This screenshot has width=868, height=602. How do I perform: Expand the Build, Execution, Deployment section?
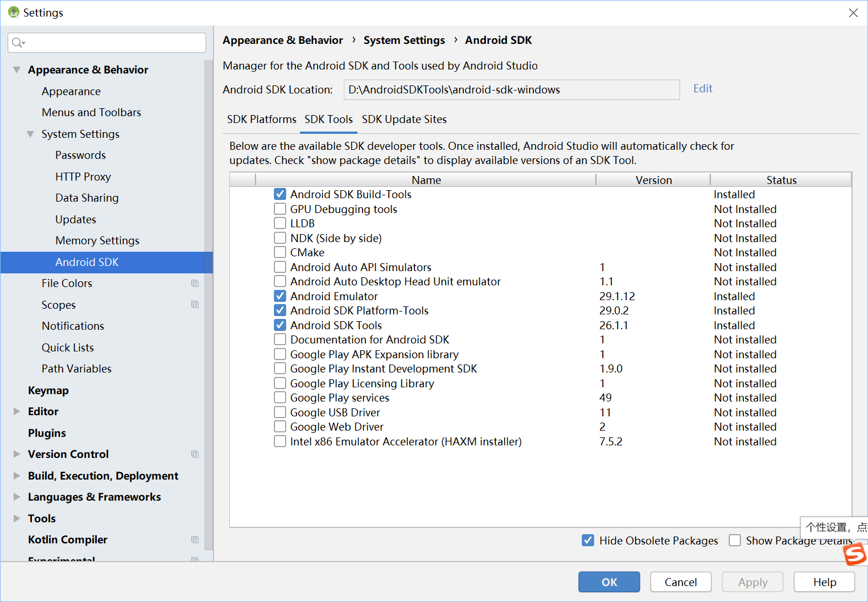[17, 476]
